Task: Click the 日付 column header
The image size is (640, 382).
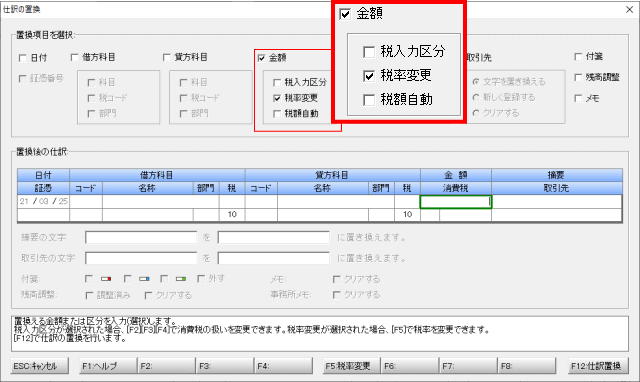Action: (x=43, y=175)
